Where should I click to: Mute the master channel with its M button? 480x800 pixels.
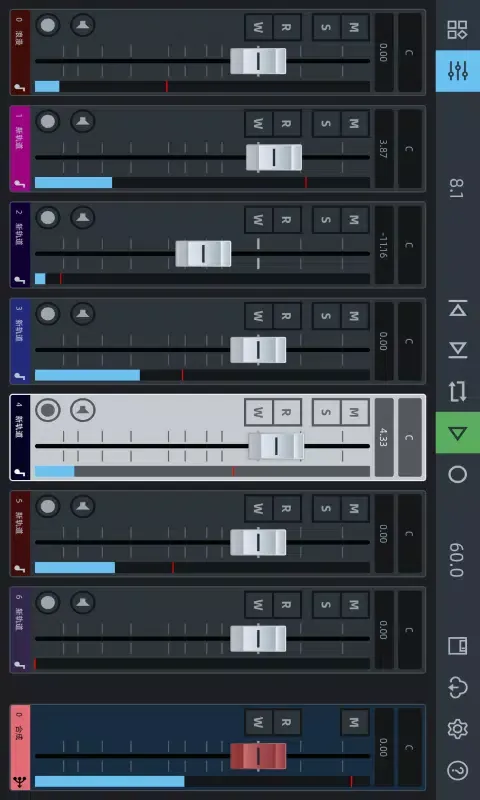tap(355, 722)
